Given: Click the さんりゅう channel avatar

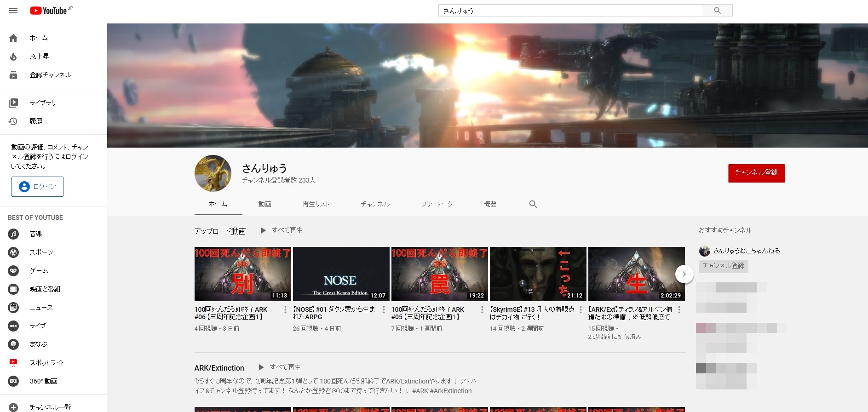Looking at the screenshot, I should tap(213, 173).
